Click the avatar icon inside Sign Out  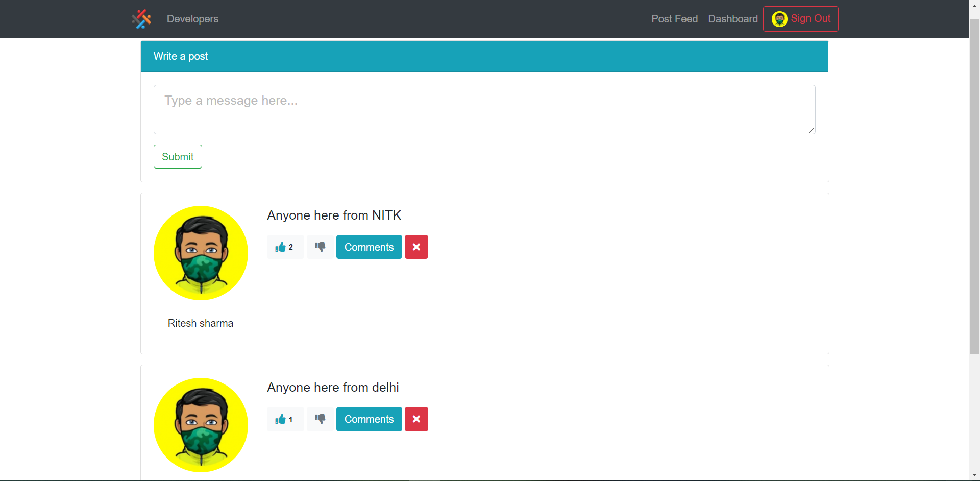780,18
